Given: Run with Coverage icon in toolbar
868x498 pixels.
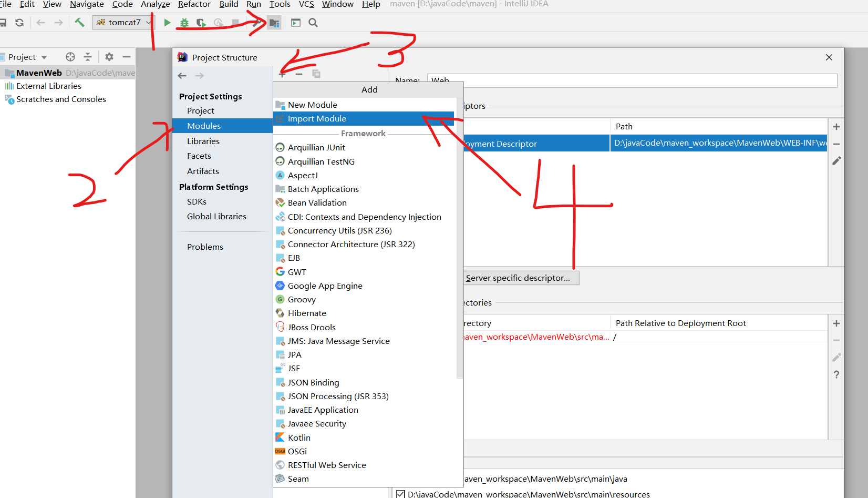Looking at the screenshot, I should coord(201,23).
